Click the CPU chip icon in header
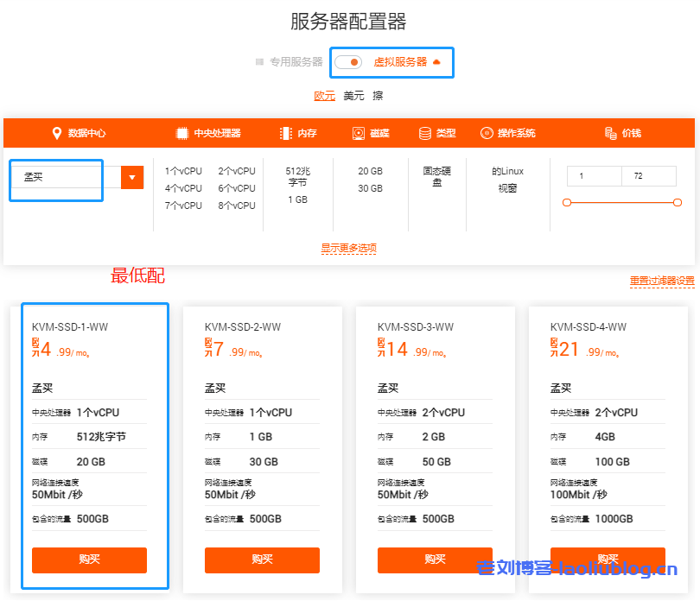The width and height of the screenshot is (700, 601). [x=182, y=133]
